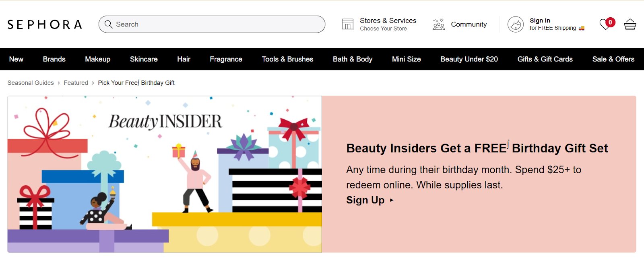Click Beauty Insiders FREE Birthday Gift heading
The width and height of the screenshot is (644, 258).
[477, 148]
